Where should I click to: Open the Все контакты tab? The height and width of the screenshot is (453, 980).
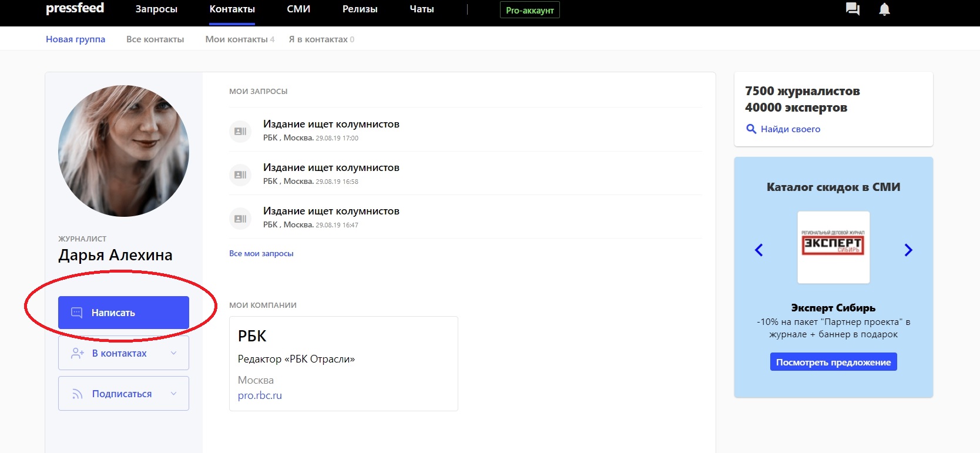(x=155, y=39)
